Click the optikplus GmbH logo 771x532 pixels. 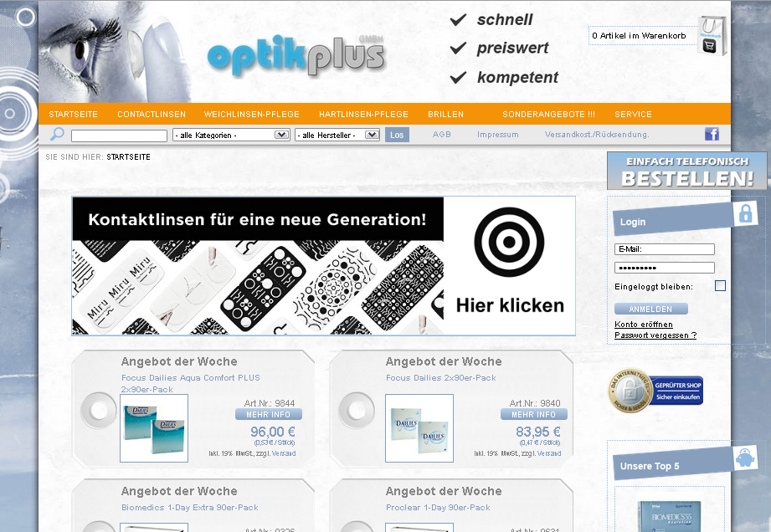(296, 55)
